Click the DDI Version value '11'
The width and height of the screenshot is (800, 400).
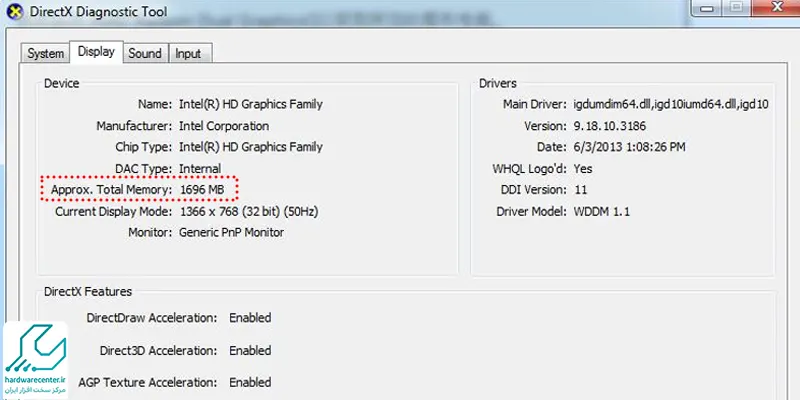580,190
